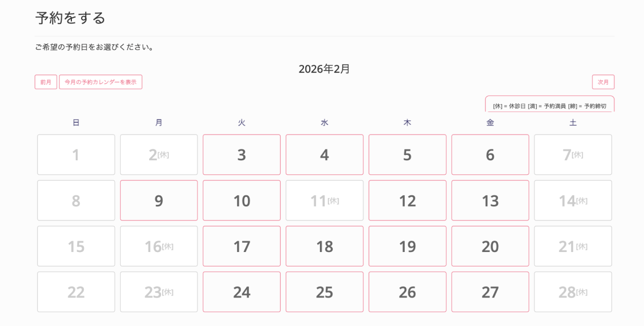The image size is (644, 326).
Task: Click the 24th date cell
Action: tap(241, 292)
